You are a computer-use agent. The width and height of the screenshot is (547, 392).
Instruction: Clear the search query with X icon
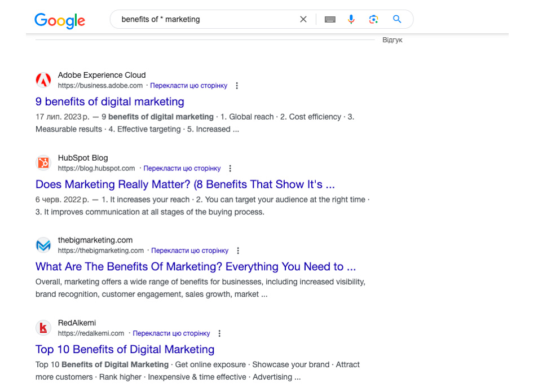(303, 19)
